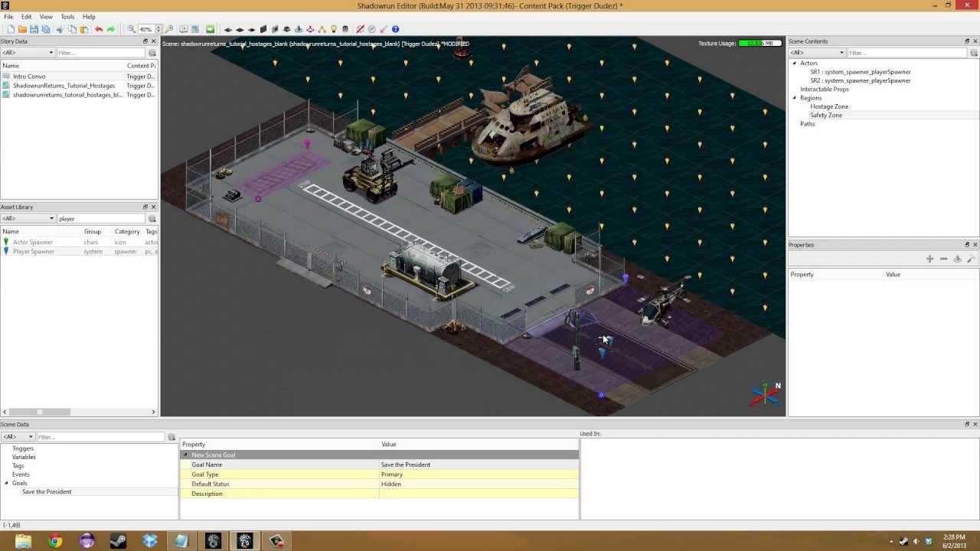Viewport: 980px width, 551px height.
Task: Collapse the New Scene Goal section
Action: click(x=185, y=455)
